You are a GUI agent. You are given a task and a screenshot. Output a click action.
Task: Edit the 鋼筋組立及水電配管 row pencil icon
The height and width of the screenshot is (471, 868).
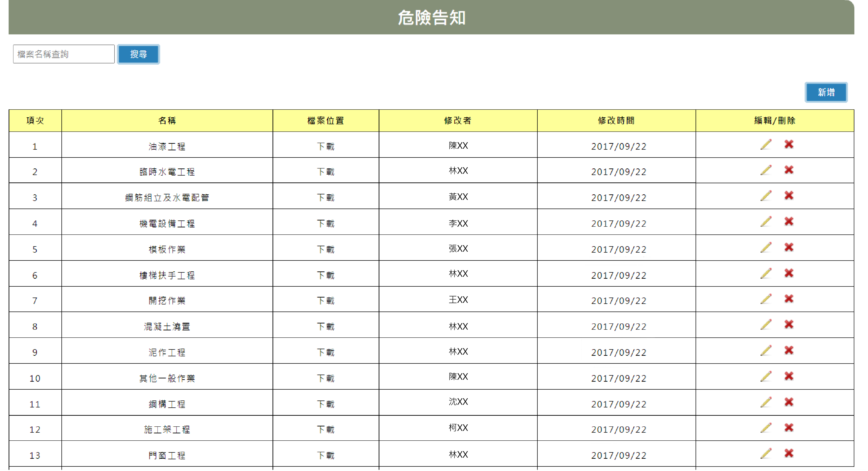click(x=766, y=196)
